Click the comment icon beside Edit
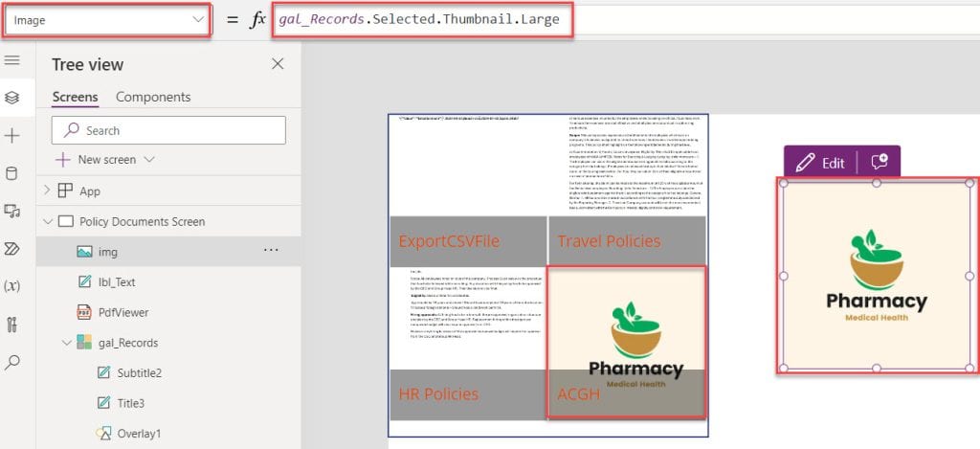The width and height of the screenshot is (980, 449). pyautogui.click(x=880, y=163)
